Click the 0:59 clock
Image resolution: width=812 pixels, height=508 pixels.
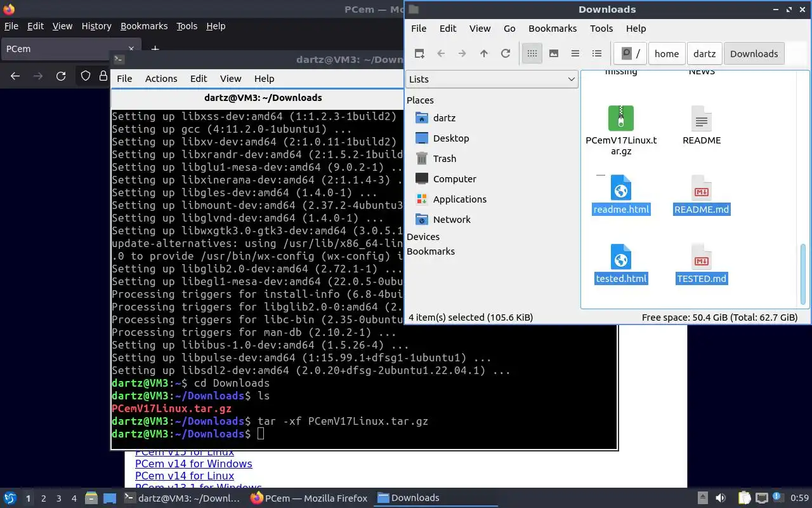799,498
